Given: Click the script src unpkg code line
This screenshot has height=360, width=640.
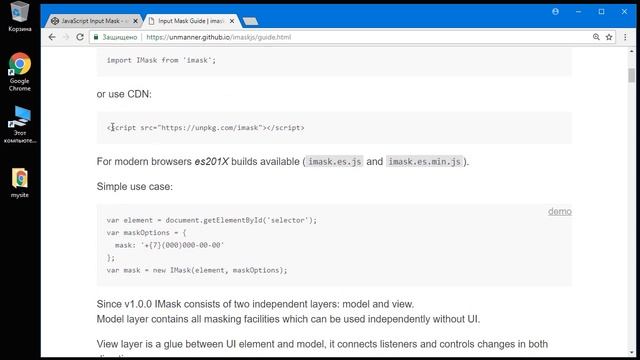Looking at the screenshot, I should (x=206, y=128).
